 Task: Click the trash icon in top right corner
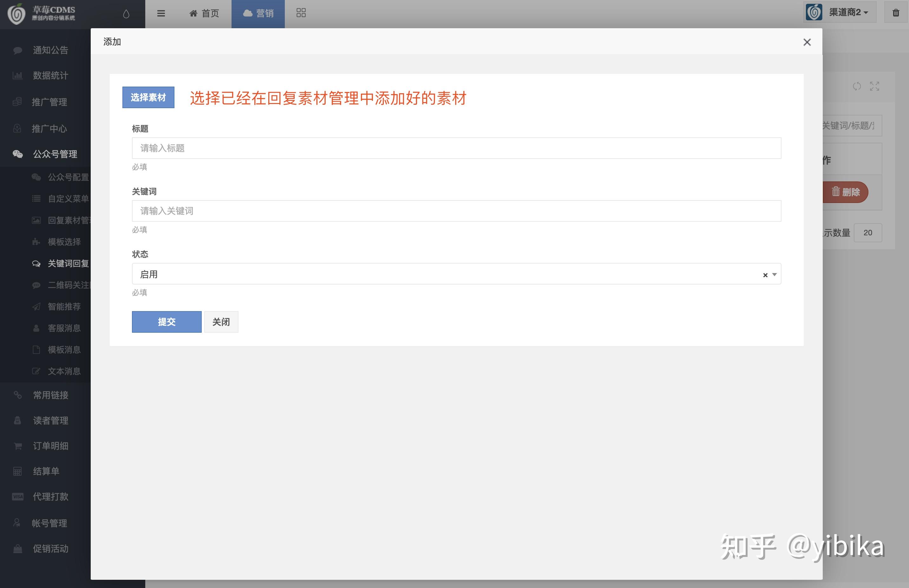point(896,13)
